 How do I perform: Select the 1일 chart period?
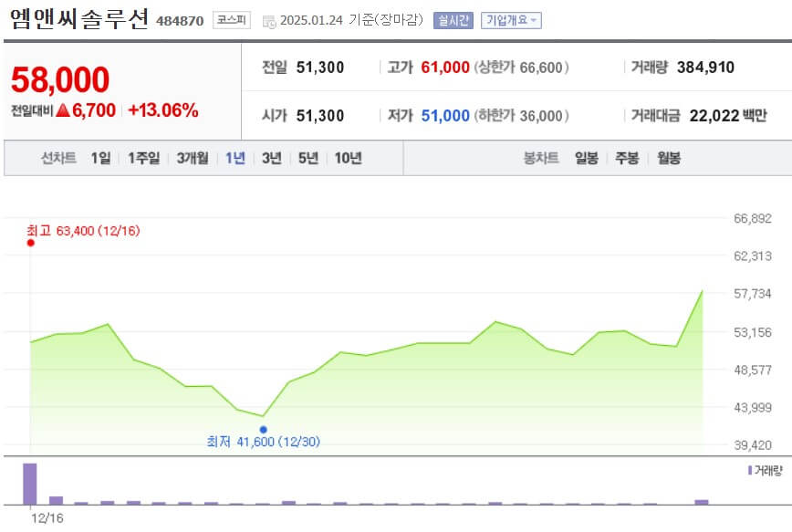click(99, 157)
